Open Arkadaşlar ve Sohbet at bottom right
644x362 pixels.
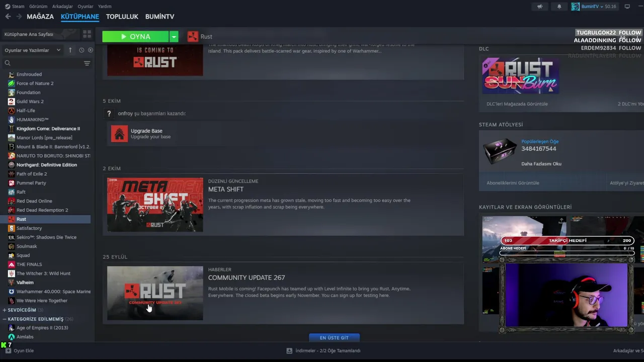(x=628, y=351)
